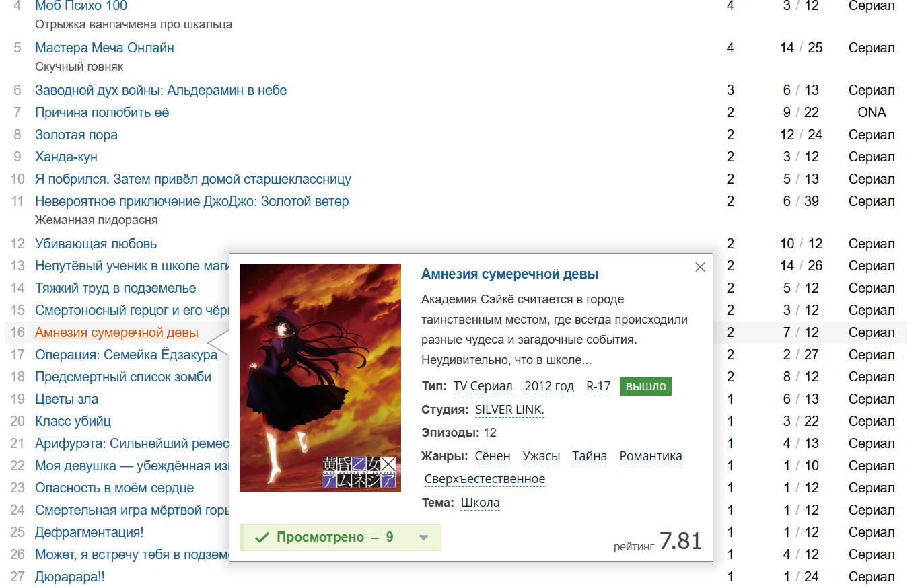Image resolution: width=922 pixels, height=588 pixels.
Task: Click the comment Жеманная пидорасня
Action: pyautogui.click(x=96, y=220)
